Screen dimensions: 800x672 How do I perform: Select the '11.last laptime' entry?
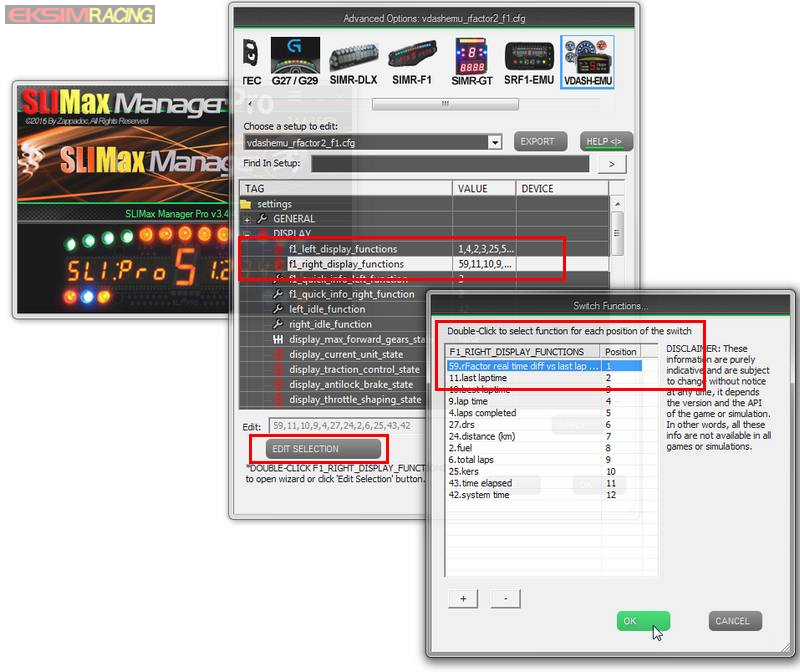click(x=544, y=378)
